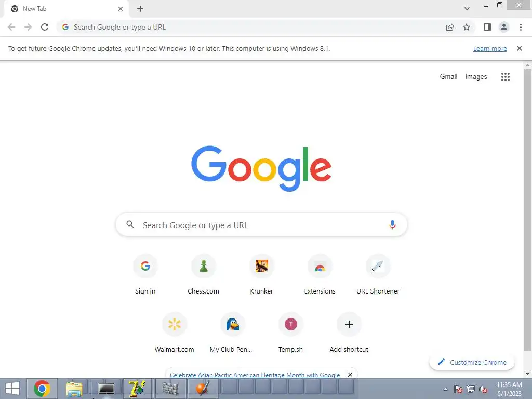Close the New Tab tab
This screenshot has height=399, width=532.
121,9
